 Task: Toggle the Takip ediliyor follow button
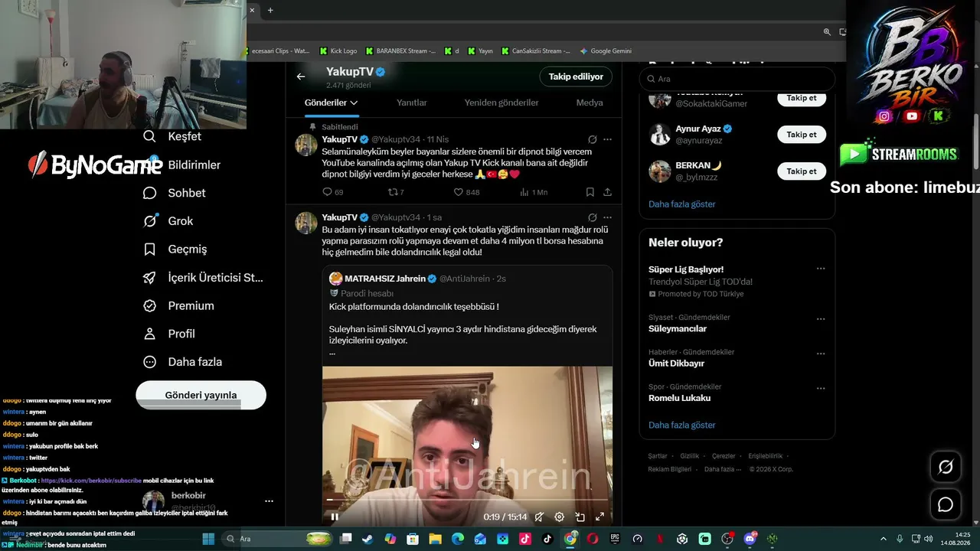point(576,77)
